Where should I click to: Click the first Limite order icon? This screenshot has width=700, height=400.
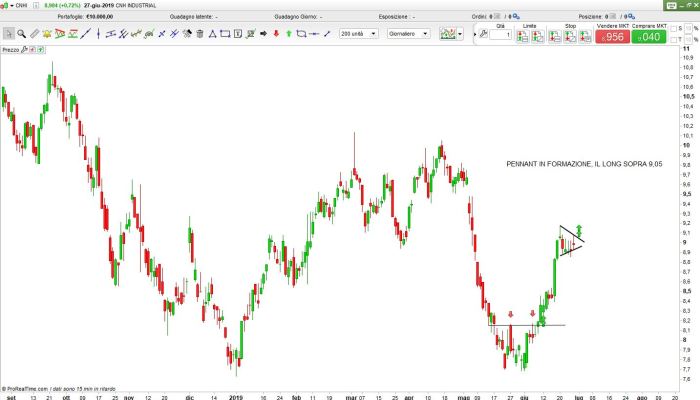point(523,36)
